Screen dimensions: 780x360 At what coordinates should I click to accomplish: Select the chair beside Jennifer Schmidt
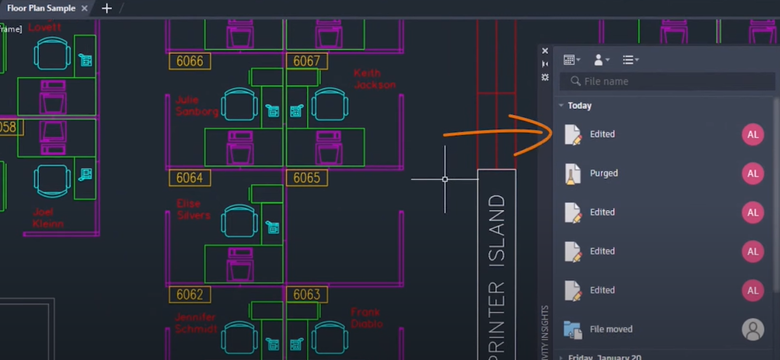tap(239, 337)
